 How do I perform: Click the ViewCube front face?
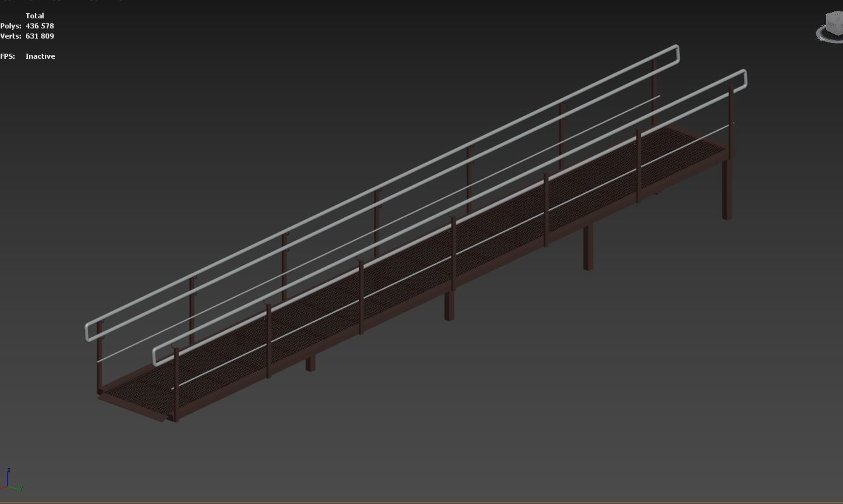833,25
